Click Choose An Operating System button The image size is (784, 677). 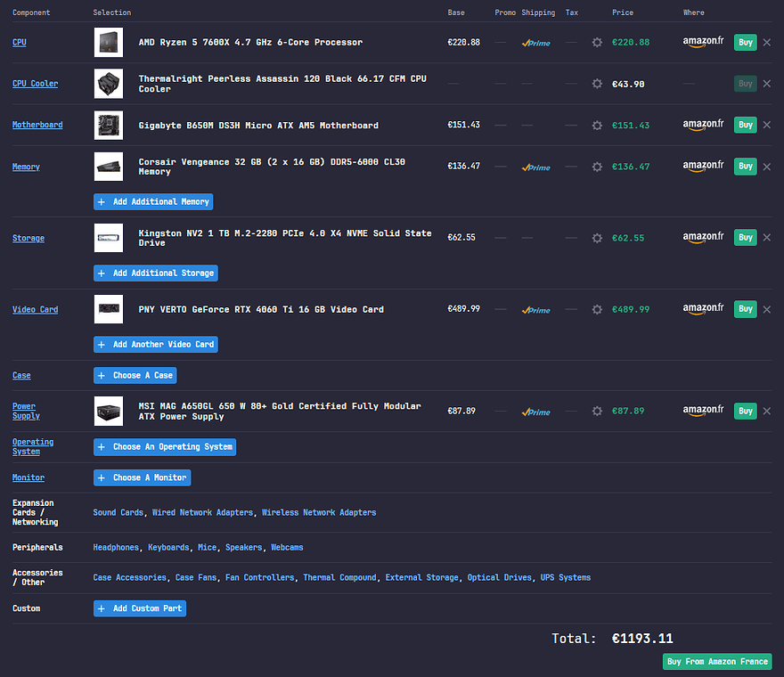pos(165,446)
